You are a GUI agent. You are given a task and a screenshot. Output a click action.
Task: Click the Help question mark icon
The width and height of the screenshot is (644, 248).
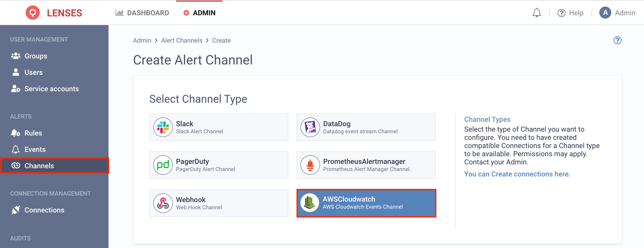click(561, 13)
